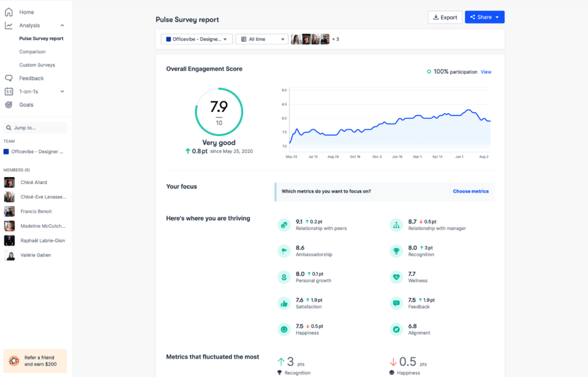Viewport: 588px width, 377px height.
Task: Click the Satisfaction thumbs-up icon
Action: click(283, 303)
